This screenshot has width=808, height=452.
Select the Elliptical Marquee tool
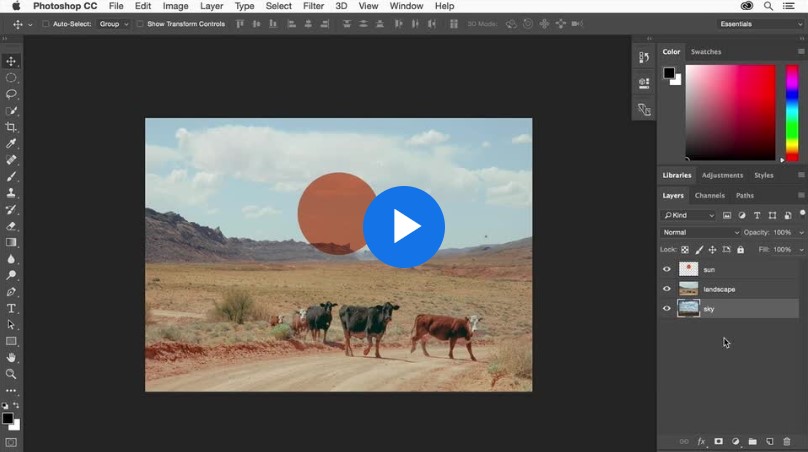pyautogui.click(x=11, y=78)
